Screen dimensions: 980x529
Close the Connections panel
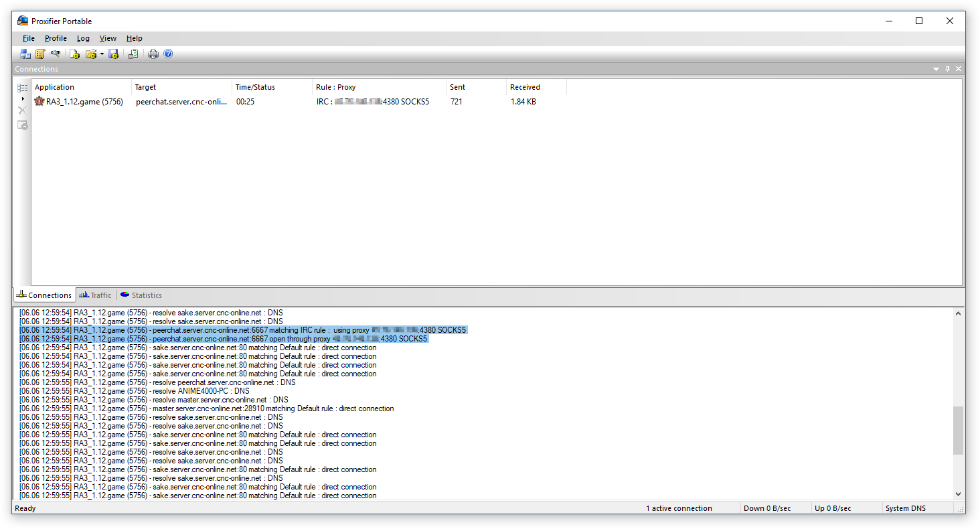[x=959, y=69]
